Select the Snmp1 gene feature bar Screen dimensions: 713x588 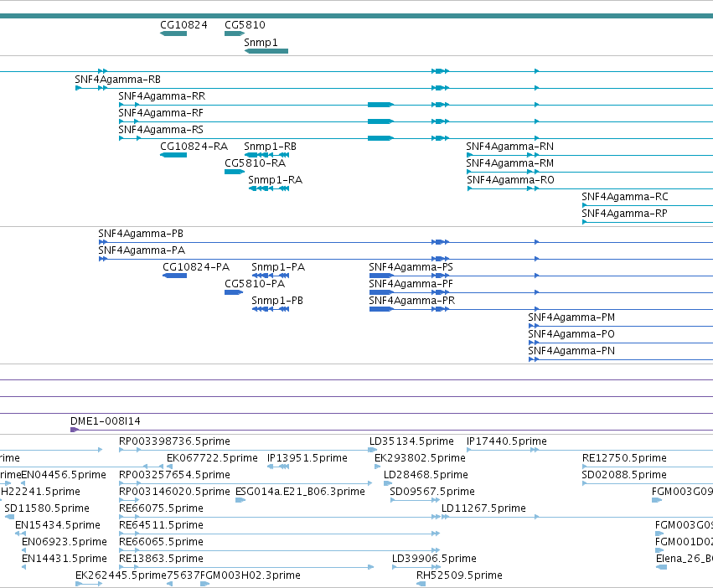(x=266, y=51)
